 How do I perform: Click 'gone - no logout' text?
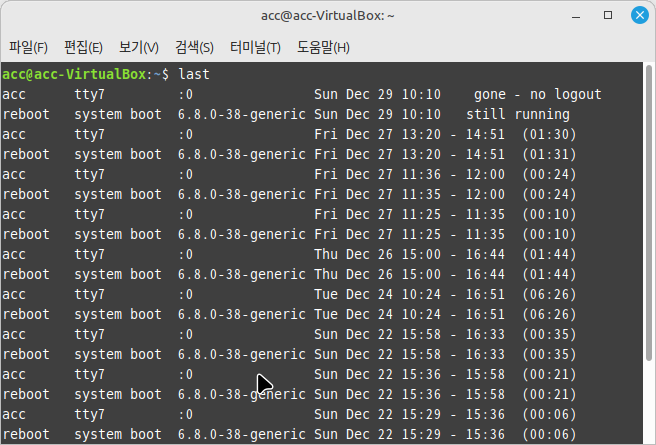[538, 95]
